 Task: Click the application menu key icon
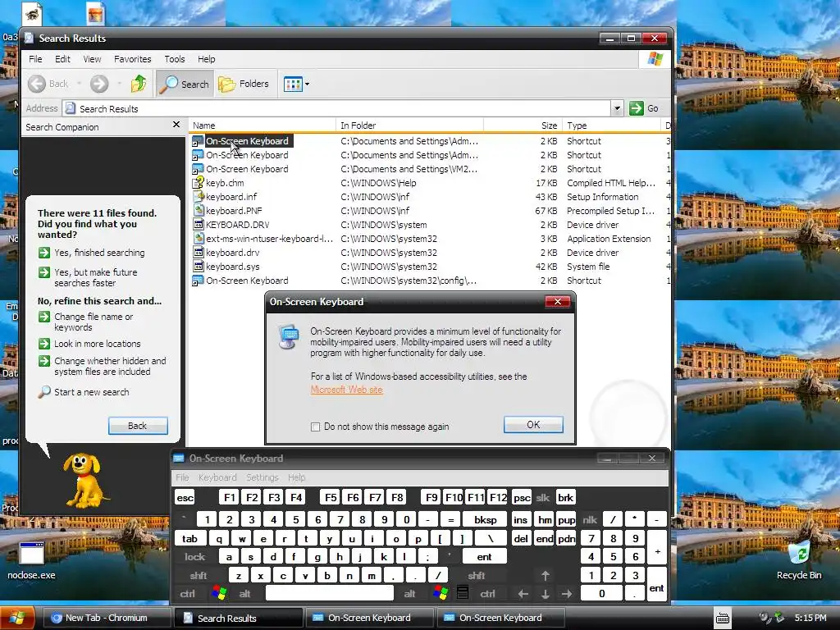point(463,592)
